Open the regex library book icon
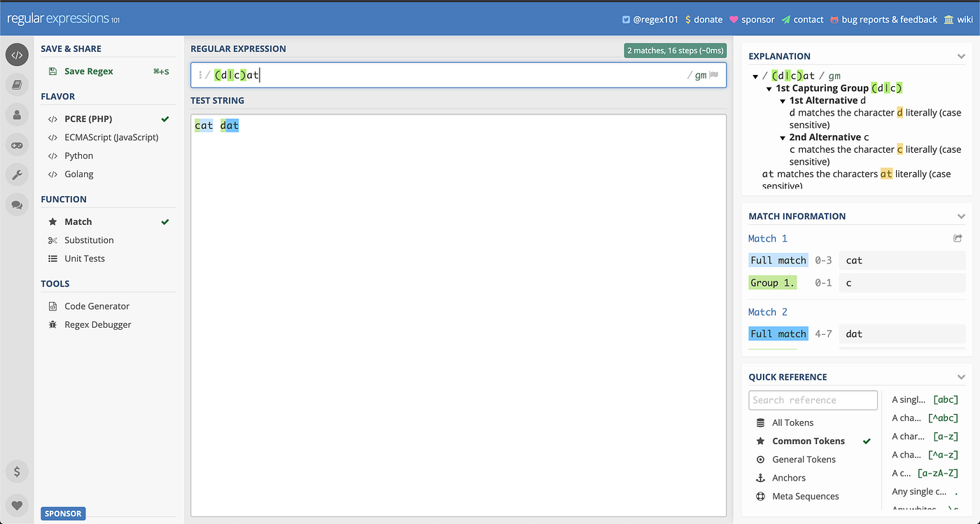 pyautogui.click(x=17, y=85)
